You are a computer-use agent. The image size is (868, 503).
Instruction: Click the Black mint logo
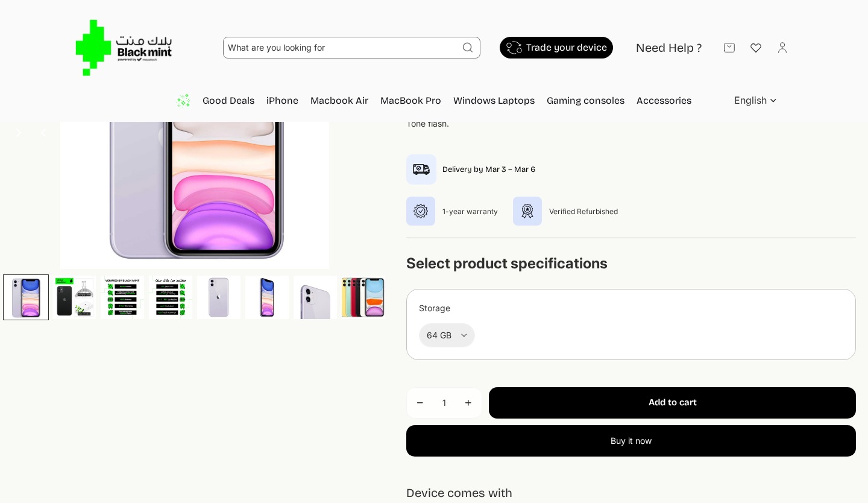pyautogui.click(x=124, y=48)
